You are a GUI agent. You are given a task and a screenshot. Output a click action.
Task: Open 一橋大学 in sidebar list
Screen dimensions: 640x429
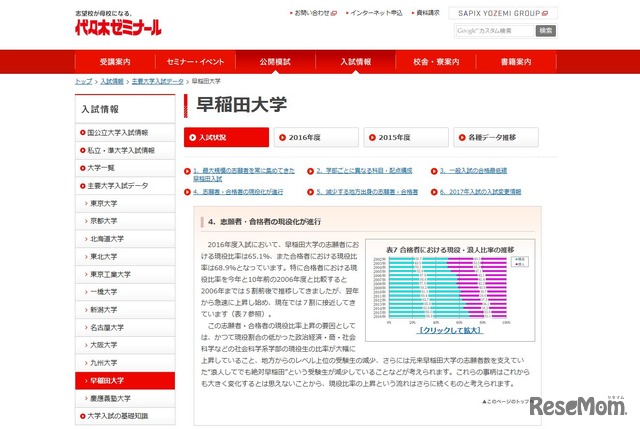click(x=125, y=292)
